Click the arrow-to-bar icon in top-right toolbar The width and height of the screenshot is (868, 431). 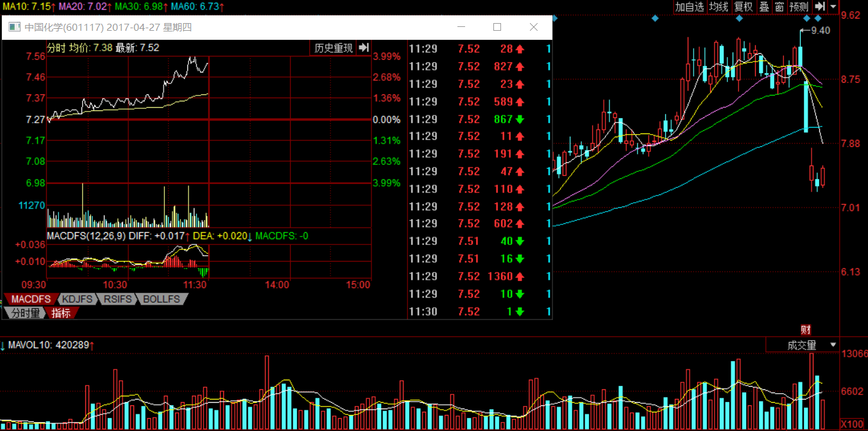pyautogui.click(x=821, y=6)
